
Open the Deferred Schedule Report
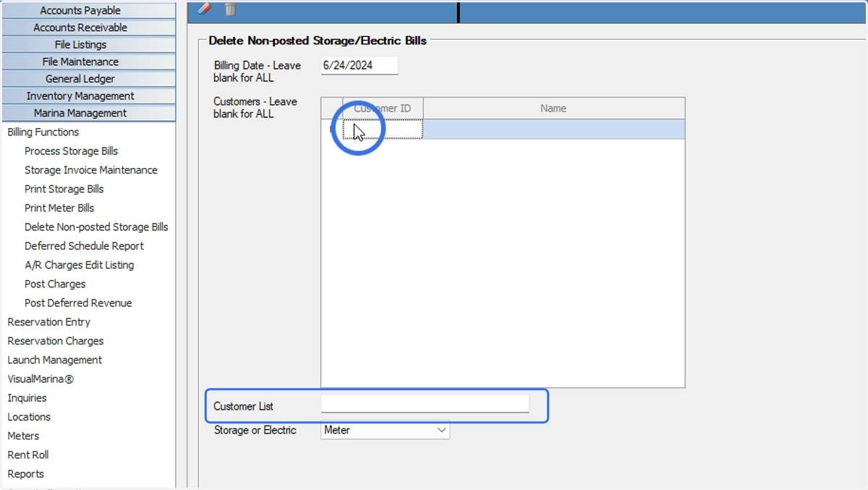[x=84, y=246]
